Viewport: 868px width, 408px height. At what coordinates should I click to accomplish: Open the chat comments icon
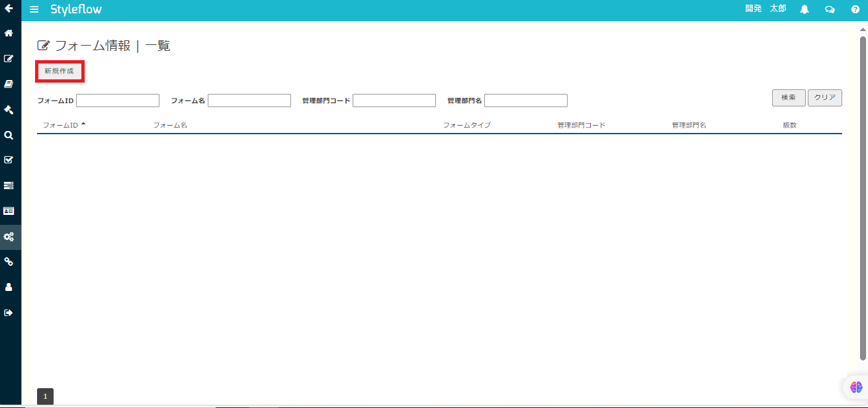[x=830, y=9]
